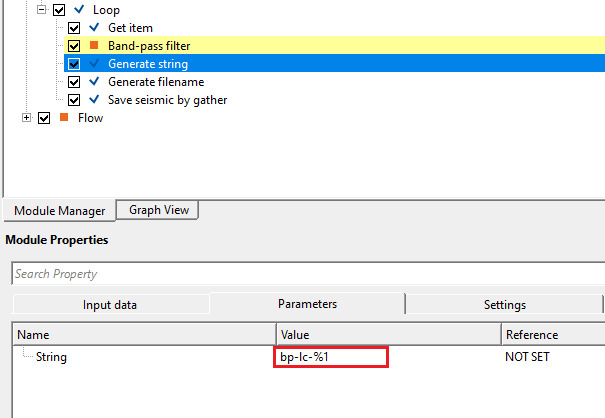Toggle the Band-pass filter checkbox

pyautogui.click(x=75, y=46)
